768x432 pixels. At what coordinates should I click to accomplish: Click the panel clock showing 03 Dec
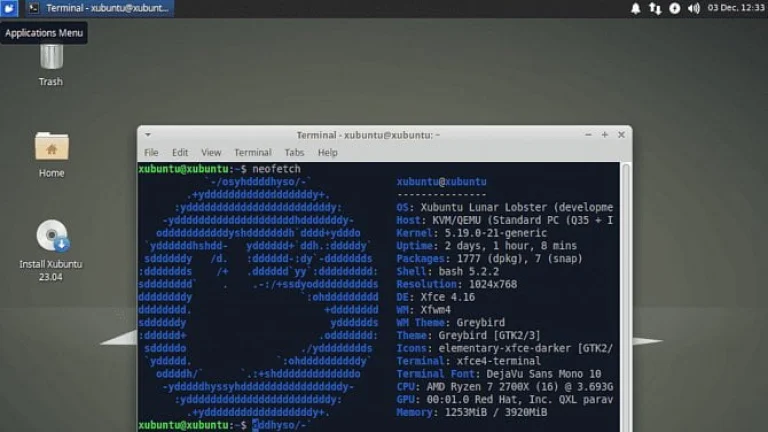click(736, 8)
